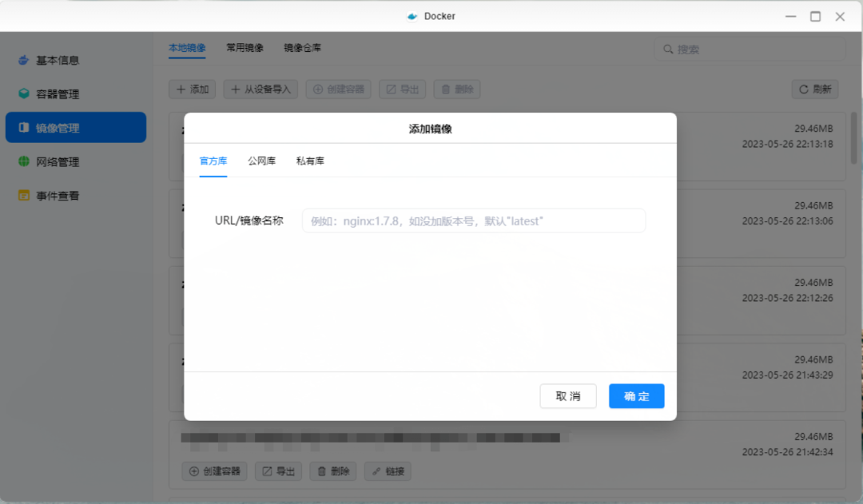Screen dimensions: 863x504
Task: Click the Docker whale icon in the title bar
Action: coord(412,16)
